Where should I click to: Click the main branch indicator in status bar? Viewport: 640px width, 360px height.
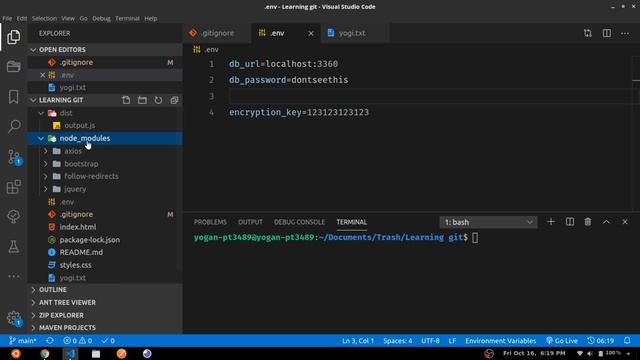pyautogui.click(x=23, y=340)
